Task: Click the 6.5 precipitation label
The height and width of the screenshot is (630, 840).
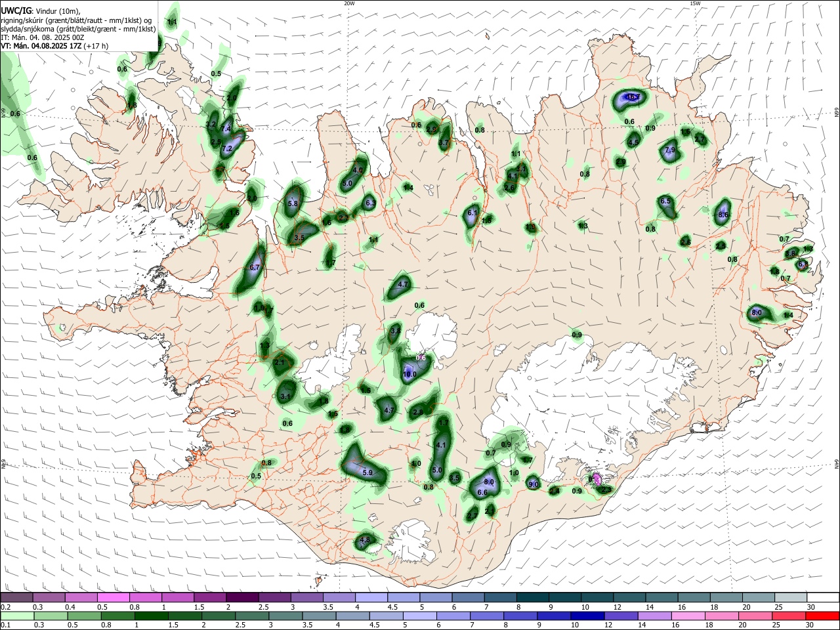Action: pyautogui.click(x=665, y=201)
